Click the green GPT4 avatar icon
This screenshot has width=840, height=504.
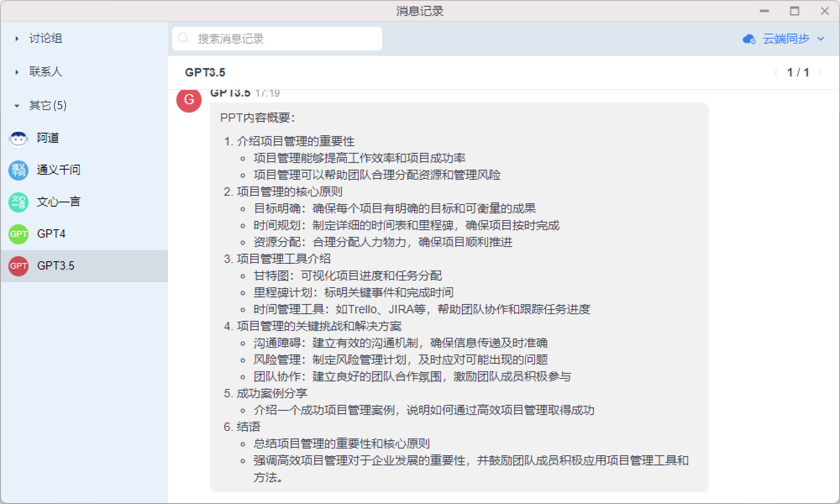pos(18,234)
